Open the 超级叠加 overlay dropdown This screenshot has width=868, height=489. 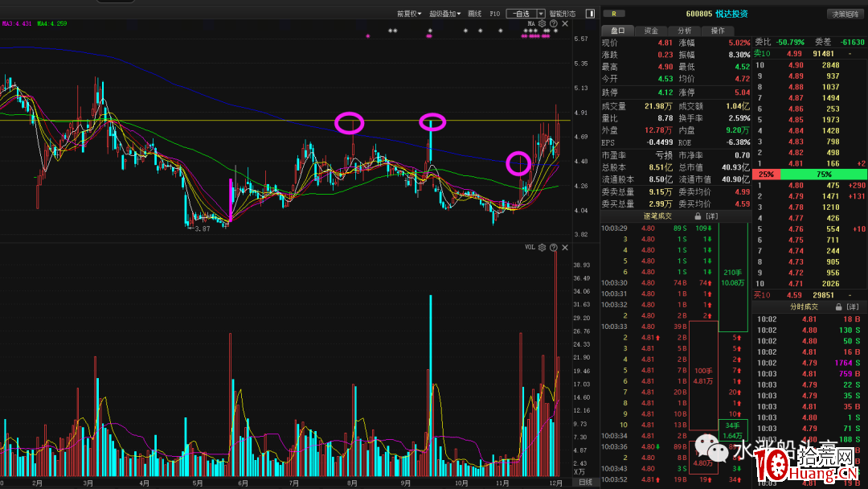(x=445, y=14)
